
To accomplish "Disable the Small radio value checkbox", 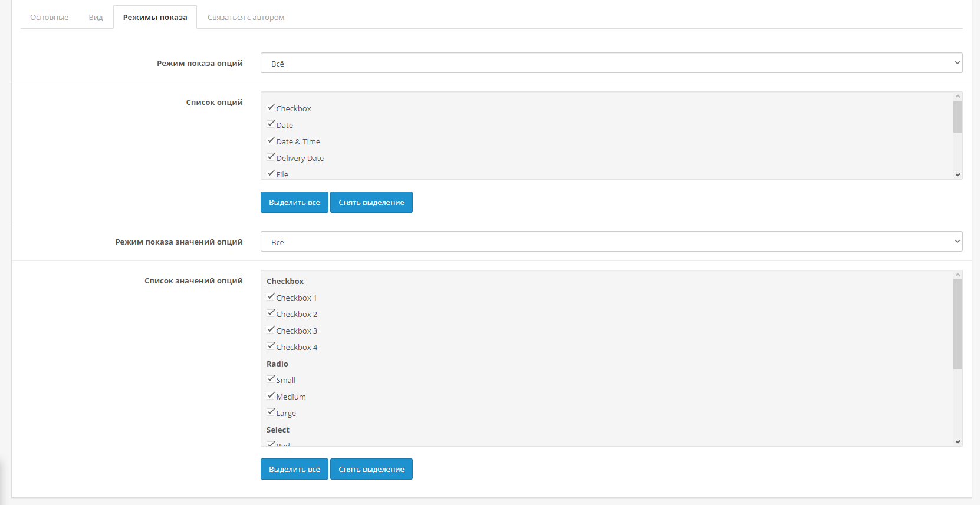I will tap(271, 379).
